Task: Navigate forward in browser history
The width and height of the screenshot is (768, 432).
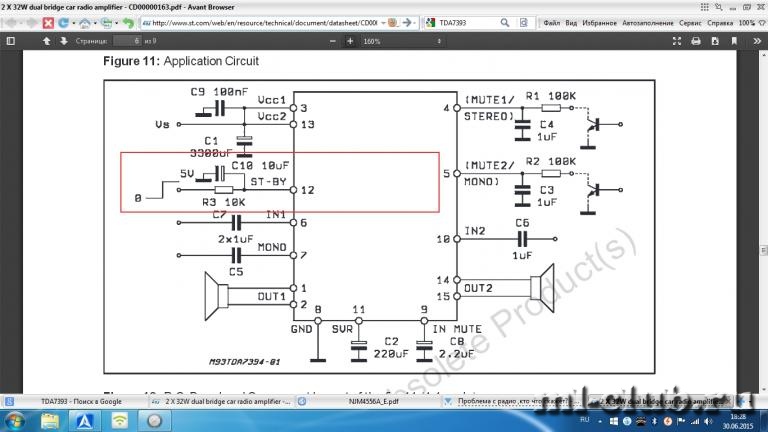Action: click(x=30, y=23)
